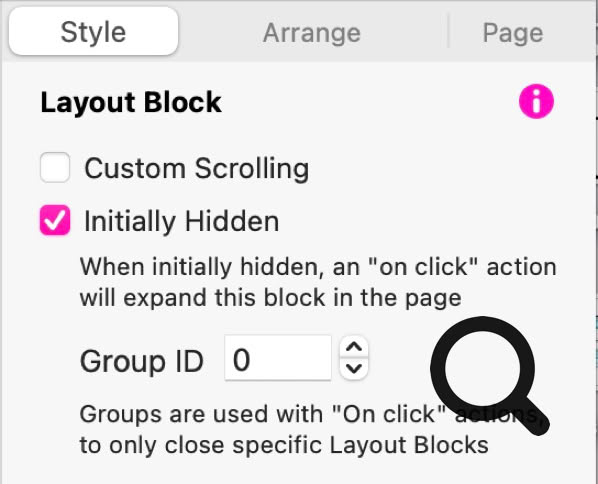Click the white checkmark in the pink box
The image size is (598, 484).
coord(55,220)
